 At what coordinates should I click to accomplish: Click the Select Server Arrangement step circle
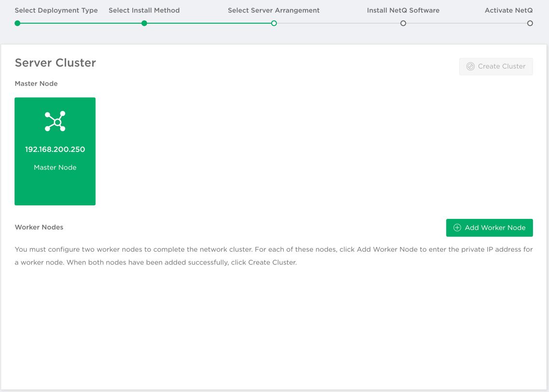pyautogui.click(x=274, y=23)
